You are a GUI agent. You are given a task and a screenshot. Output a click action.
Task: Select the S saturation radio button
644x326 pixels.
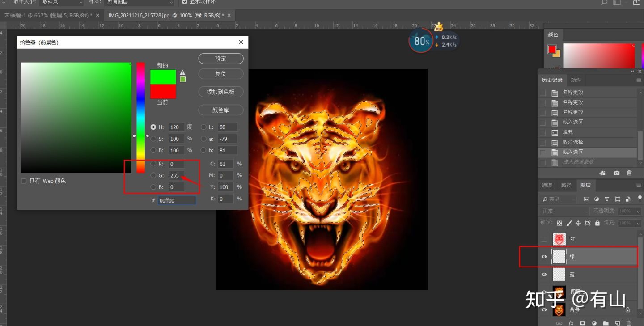[153, 139]
